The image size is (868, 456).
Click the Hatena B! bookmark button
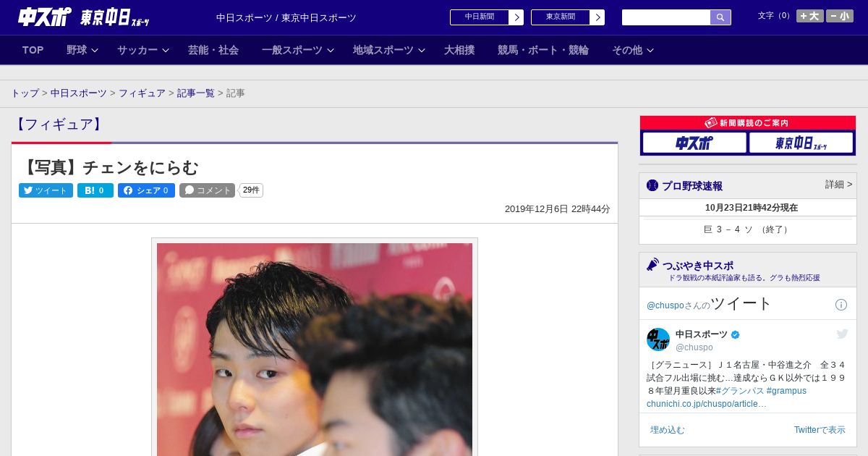pyautogui.click(x=95, y=190)
